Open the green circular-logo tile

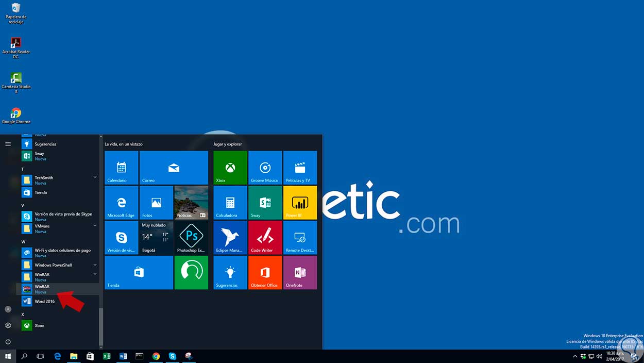coord(191,273)
